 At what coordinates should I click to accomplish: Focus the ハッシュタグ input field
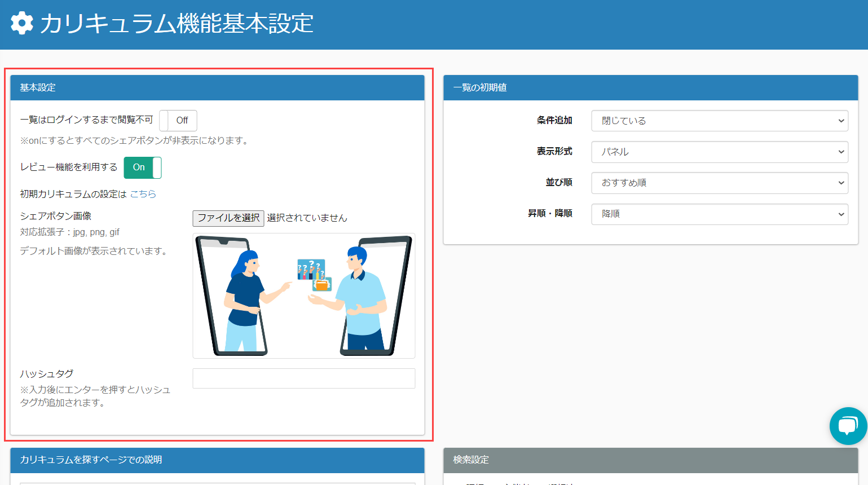click(303, 378)
